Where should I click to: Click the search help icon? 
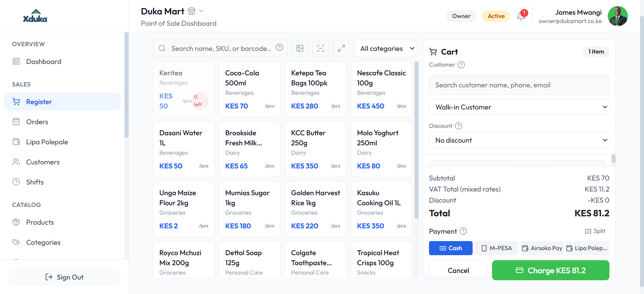click(279, 48)
